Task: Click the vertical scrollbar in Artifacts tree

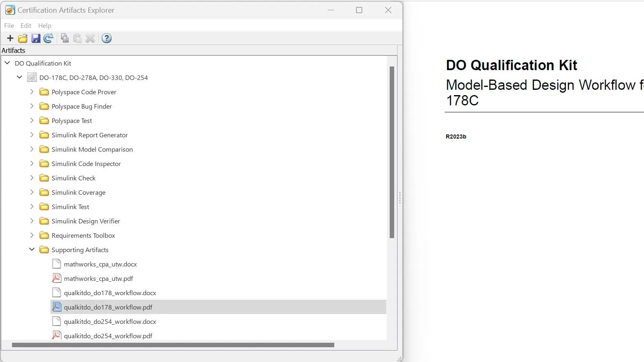Action: 392,152
